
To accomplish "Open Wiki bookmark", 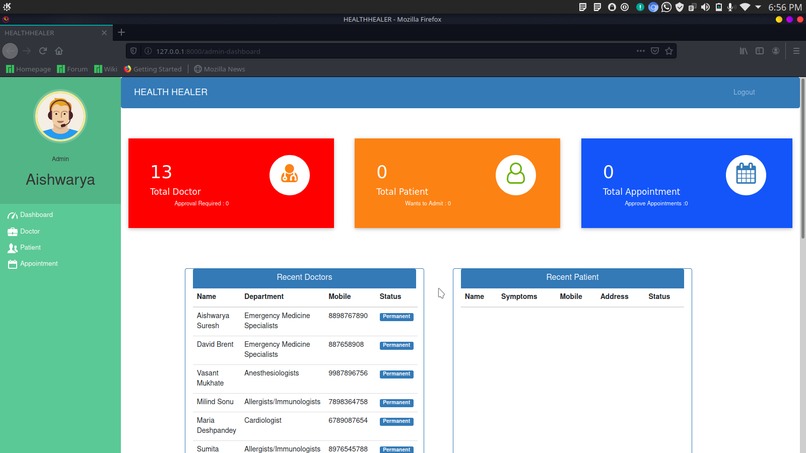I will tap(105, 69).
